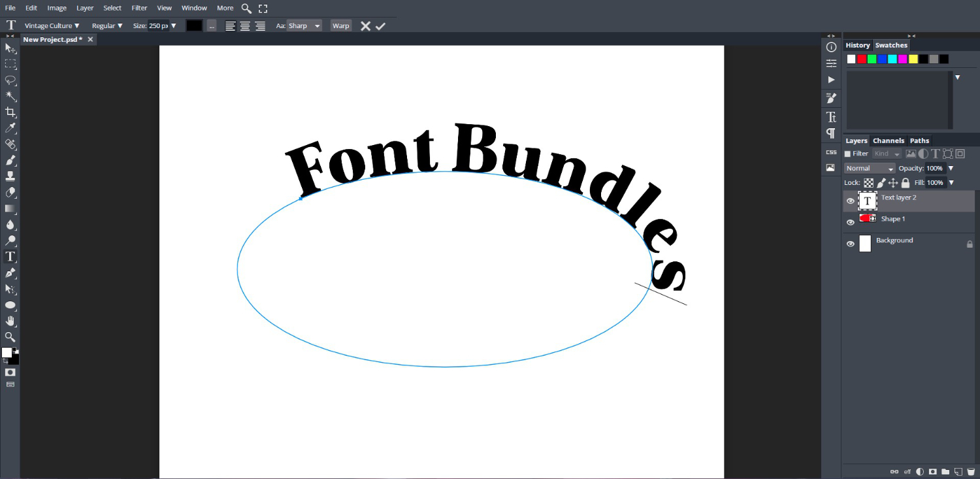Switch to the Channels tab

[x=889, y=141]
